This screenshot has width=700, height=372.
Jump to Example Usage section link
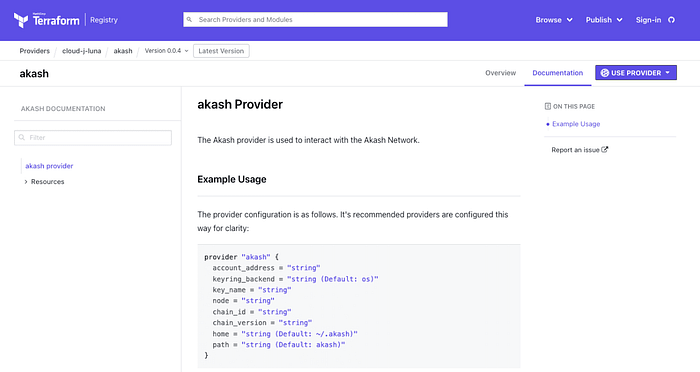(x=576, y=124)
